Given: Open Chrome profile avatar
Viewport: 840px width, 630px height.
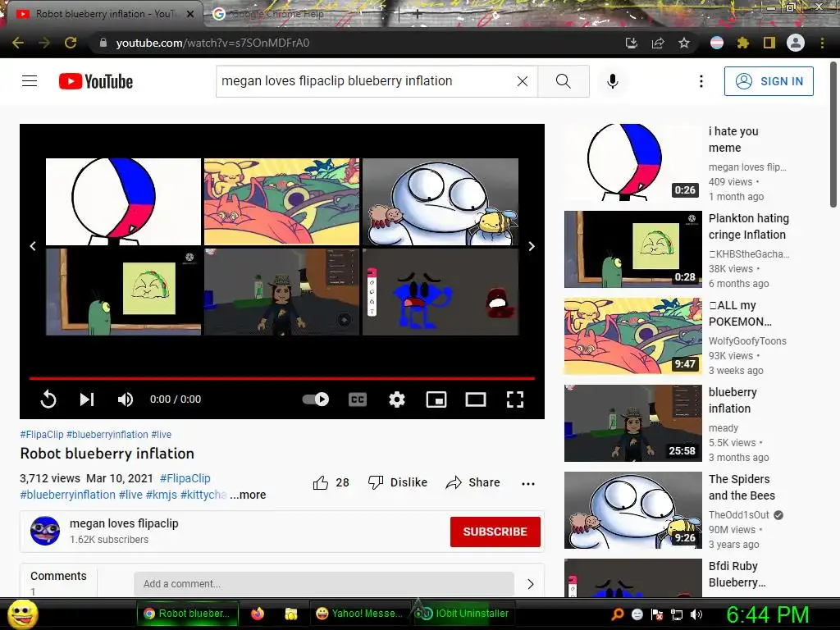Looking at the screenshot, I should click(796, 43).
